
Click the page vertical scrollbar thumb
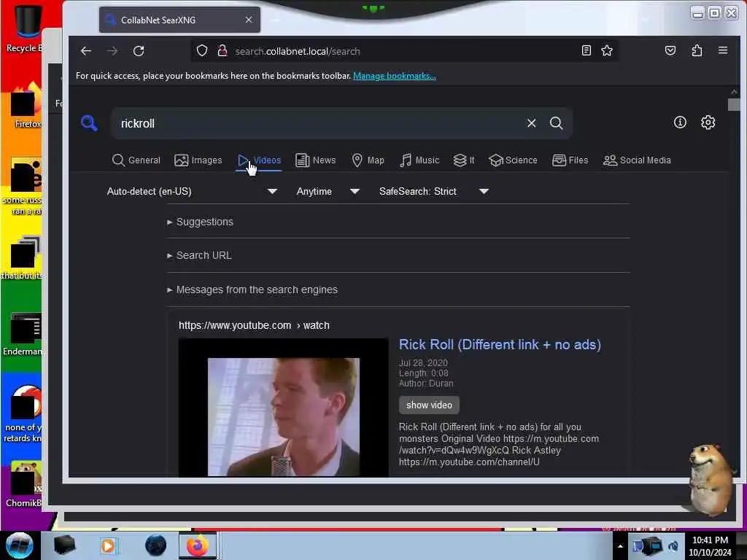pyautogui.click(x=734, y=104)
